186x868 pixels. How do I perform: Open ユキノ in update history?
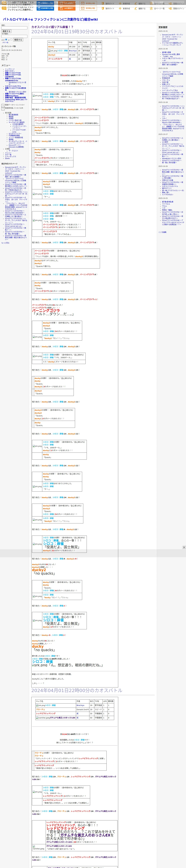164,118
